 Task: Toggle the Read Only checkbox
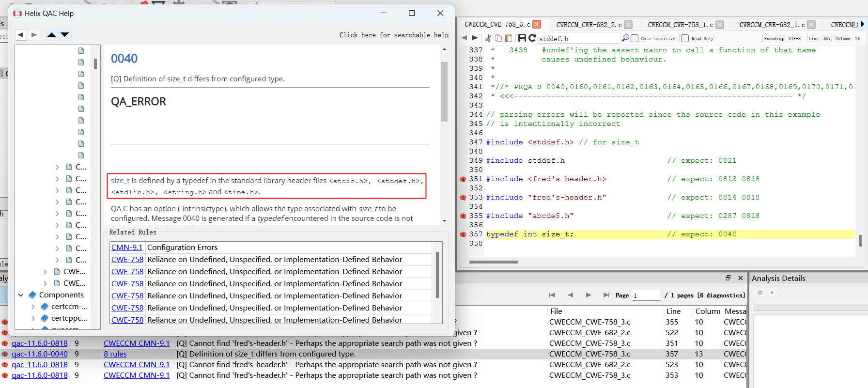(685, 38)
